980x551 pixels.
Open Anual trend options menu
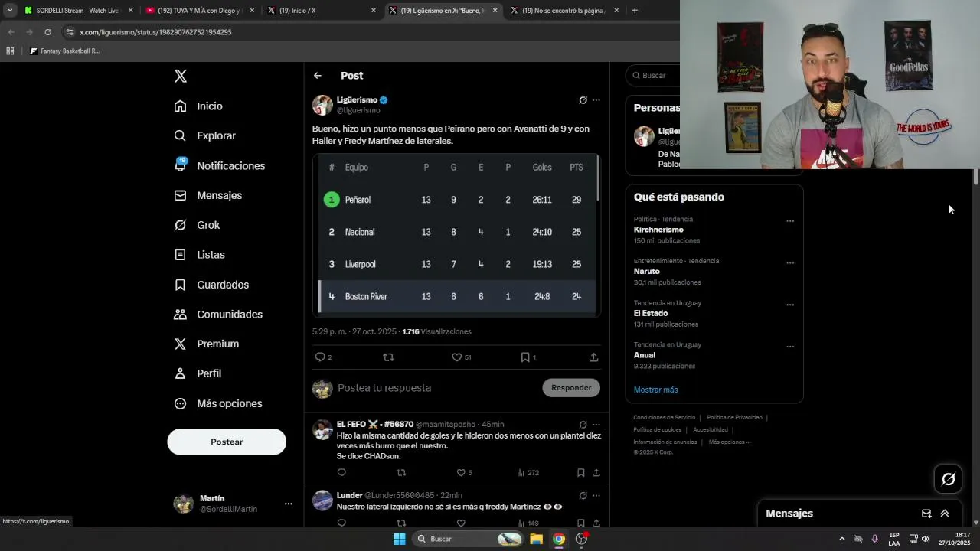(790, 347)
